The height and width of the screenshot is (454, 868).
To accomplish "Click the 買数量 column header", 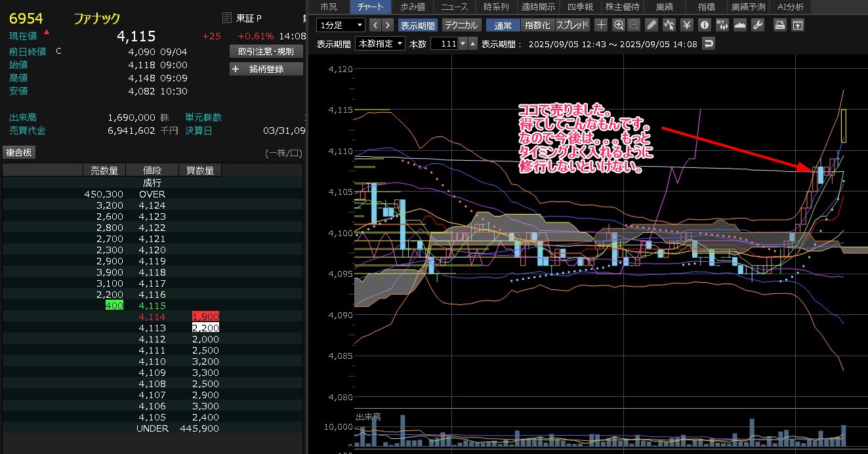I will (200, 171).
